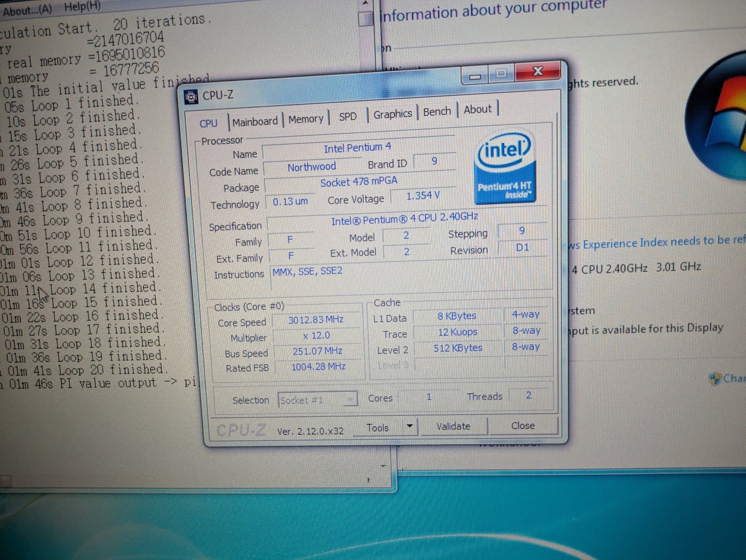Screen dimensions: 746x560
Task: Open the Graphics tab
Action: point(393,114)
